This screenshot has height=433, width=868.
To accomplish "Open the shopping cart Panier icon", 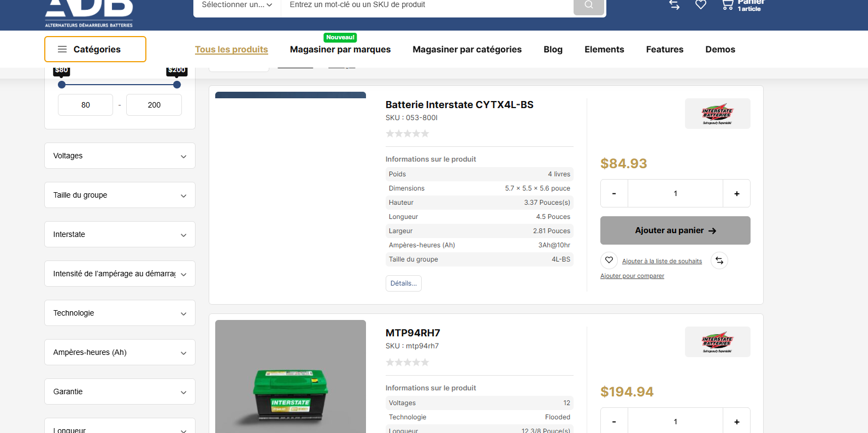I will pos(728,5).
